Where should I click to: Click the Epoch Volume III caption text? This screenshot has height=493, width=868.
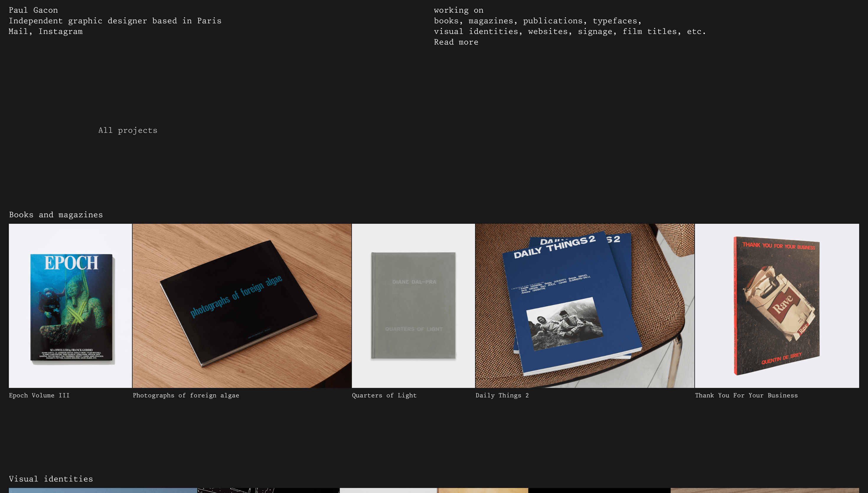39,395
